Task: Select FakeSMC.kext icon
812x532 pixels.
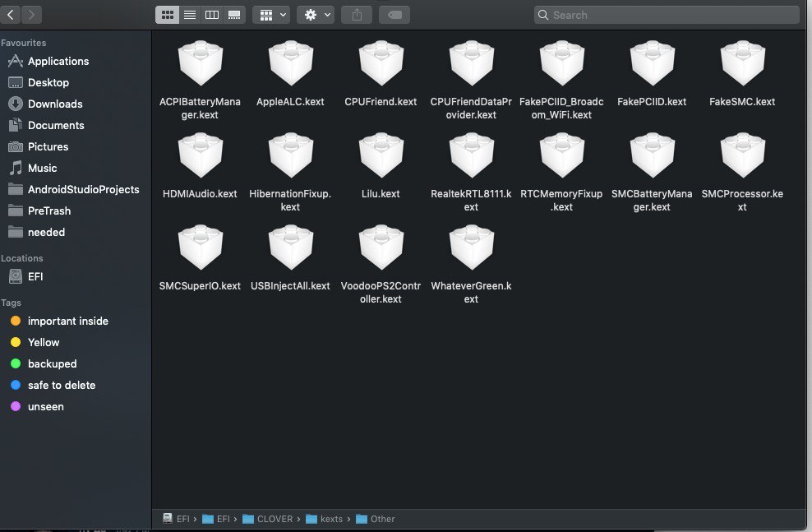Action: point(743,63)
